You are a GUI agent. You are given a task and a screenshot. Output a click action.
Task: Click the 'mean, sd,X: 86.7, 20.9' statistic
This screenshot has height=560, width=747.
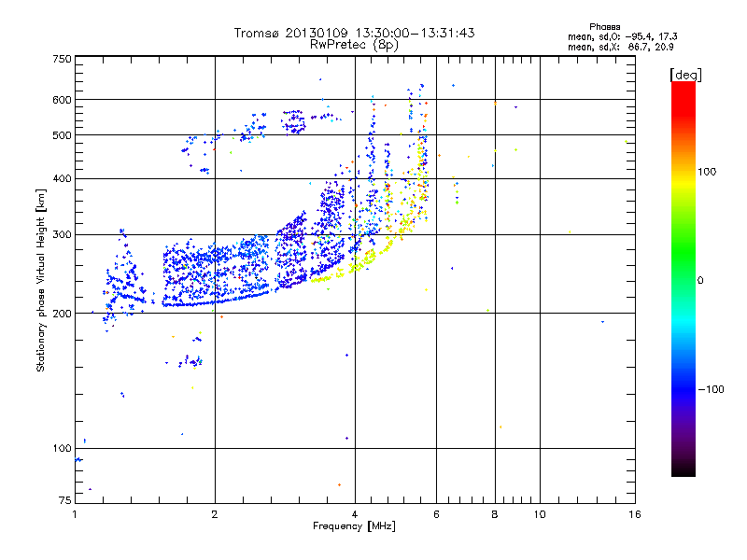[621, 47]
